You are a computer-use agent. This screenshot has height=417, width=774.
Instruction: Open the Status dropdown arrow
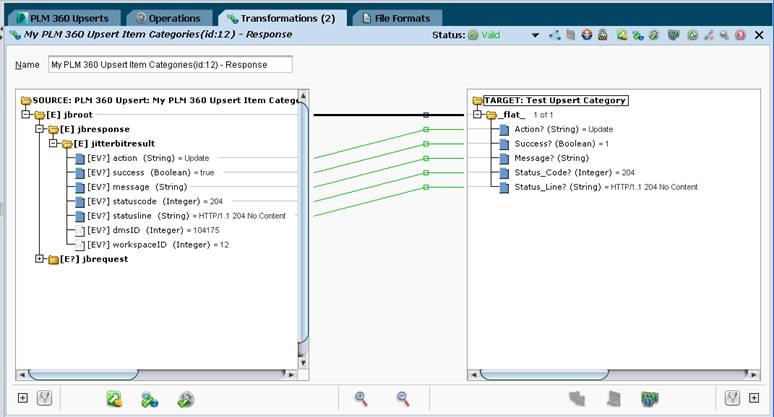tap(537, 36)
